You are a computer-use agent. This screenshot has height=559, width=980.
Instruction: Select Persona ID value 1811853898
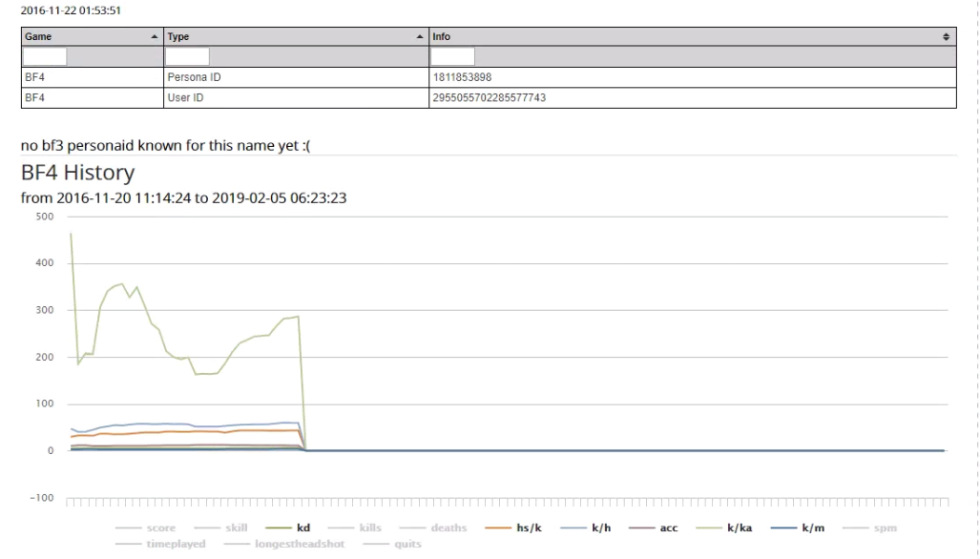point(462,77)
